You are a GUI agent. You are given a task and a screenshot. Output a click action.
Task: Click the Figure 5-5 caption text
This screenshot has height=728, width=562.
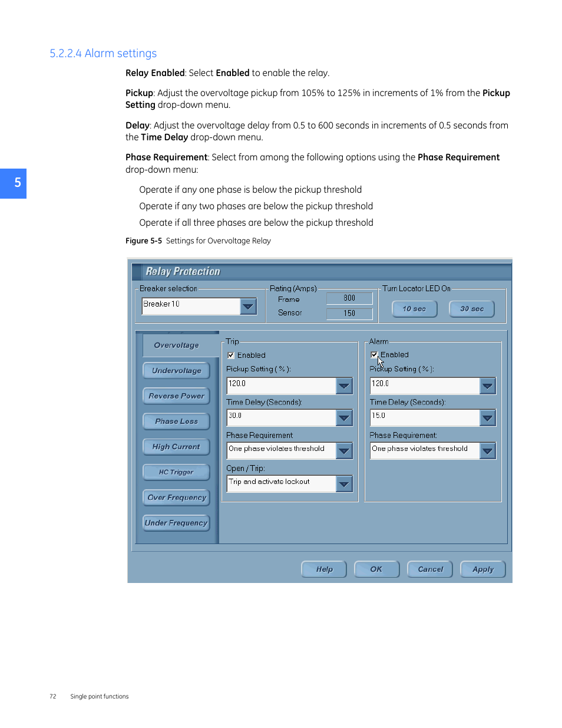198,241
